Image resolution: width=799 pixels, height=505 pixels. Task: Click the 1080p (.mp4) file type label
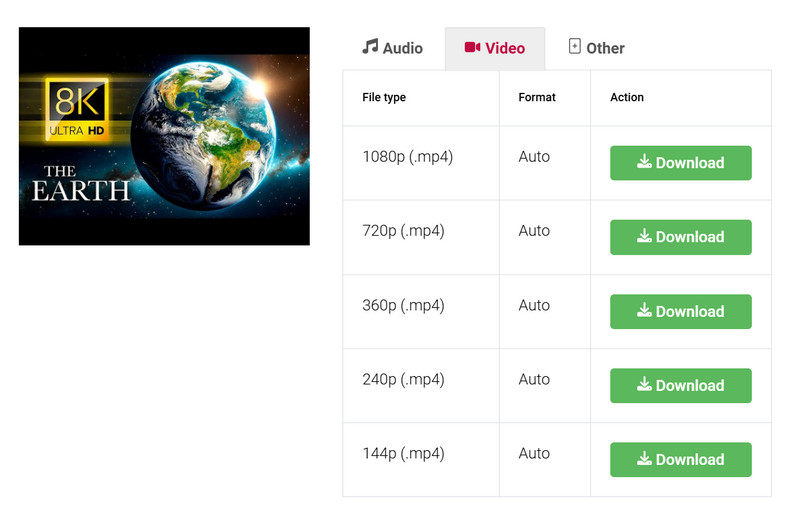pyautogui.click(x=407, y=157)
